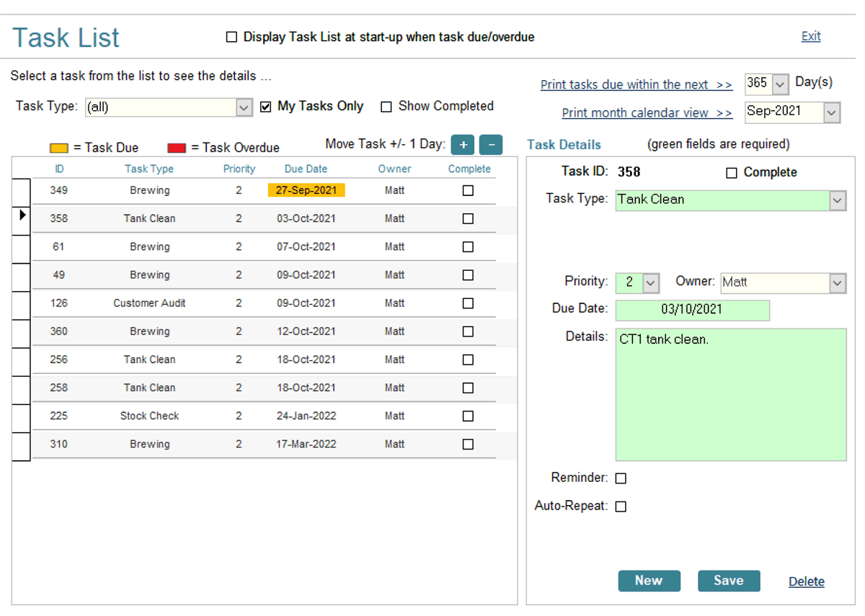
Task: Save the current task details
Action: pyautogui.click(x=729, y=581)
